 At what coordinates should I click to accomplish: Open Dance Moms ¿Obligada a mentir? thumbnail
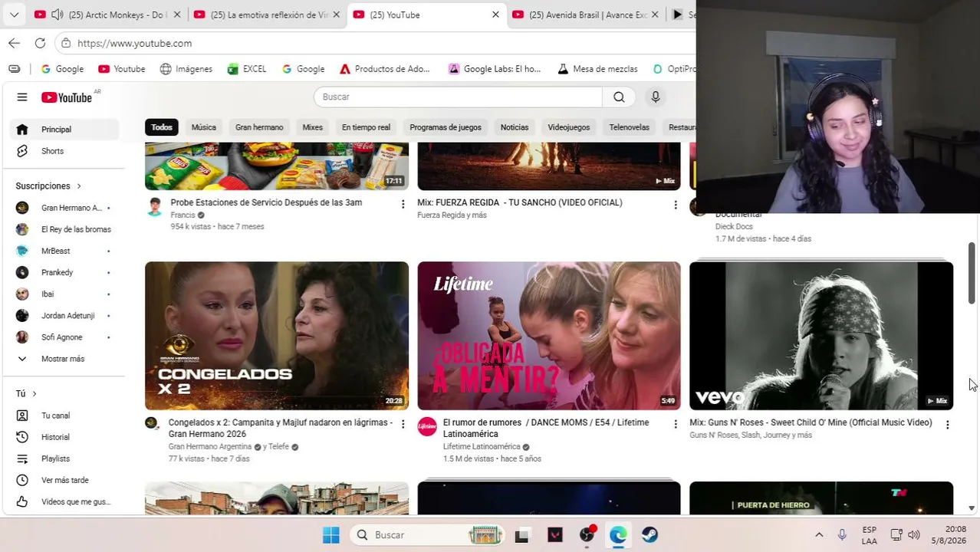(549, 336)
